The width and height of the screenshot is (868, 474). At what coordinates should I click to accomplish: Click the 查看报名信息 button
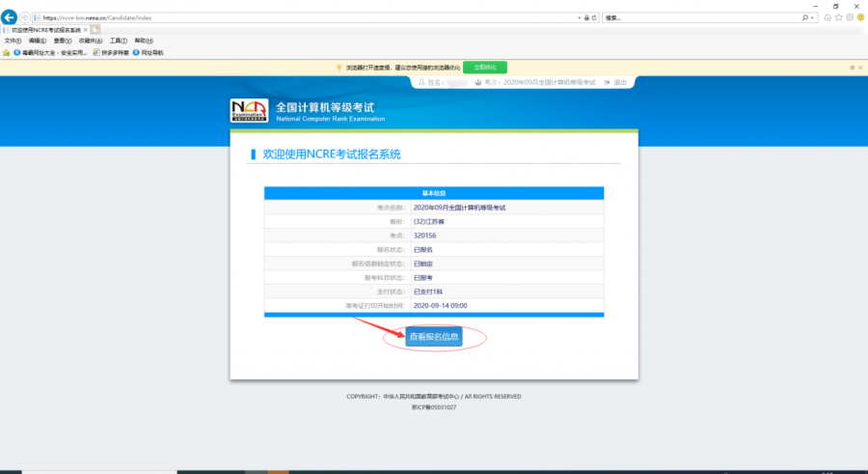click(433, 337)
